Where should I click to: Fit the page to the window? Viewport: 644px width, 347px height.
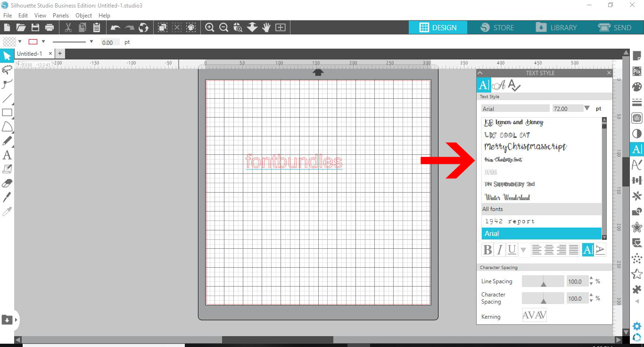pyautogui.click(x=281, y=27)
